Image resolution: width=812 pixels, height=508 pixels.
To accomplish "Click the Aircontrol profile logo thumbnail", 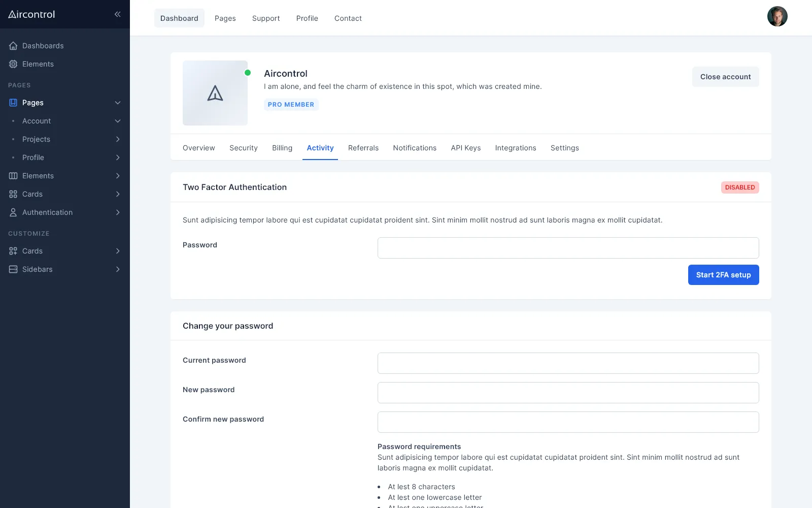I will click(x=215, y=93).
